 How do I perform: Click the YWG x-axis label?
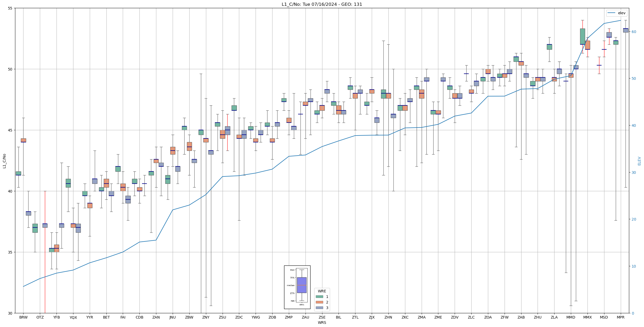[256, 317]
